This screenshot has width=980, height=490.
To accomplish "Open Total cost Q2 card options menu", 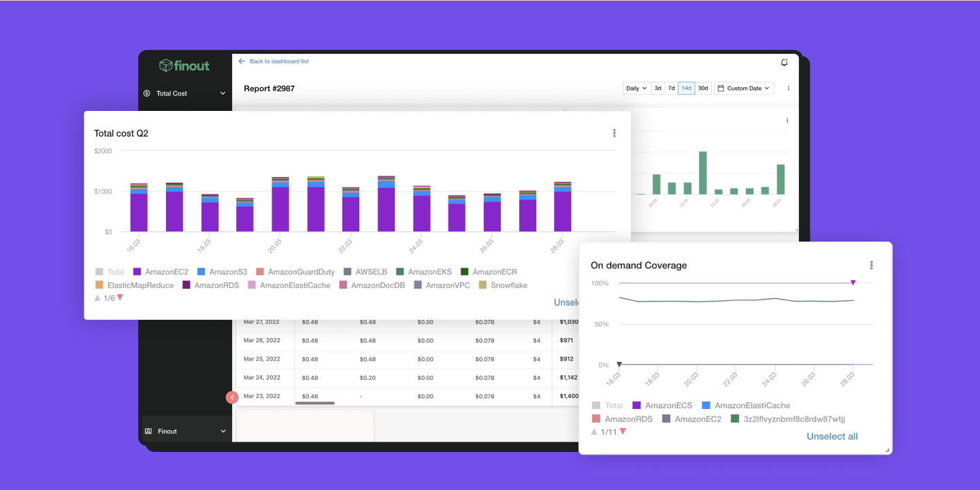I will [x=615, y=133].
